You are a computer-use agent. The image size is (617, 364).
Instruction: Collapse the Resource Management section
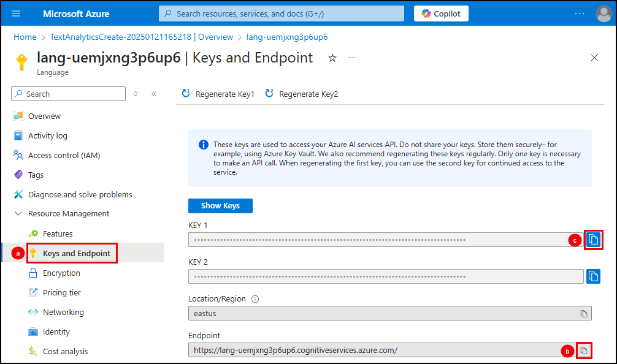click(18, 213)
